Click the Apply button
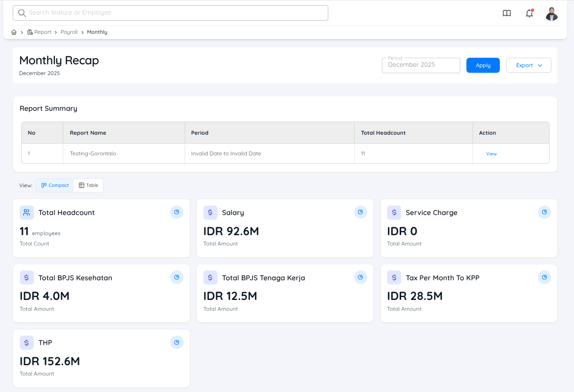Image resolution: width=574 pixels, height=392 pixels. tap(483, 65)
